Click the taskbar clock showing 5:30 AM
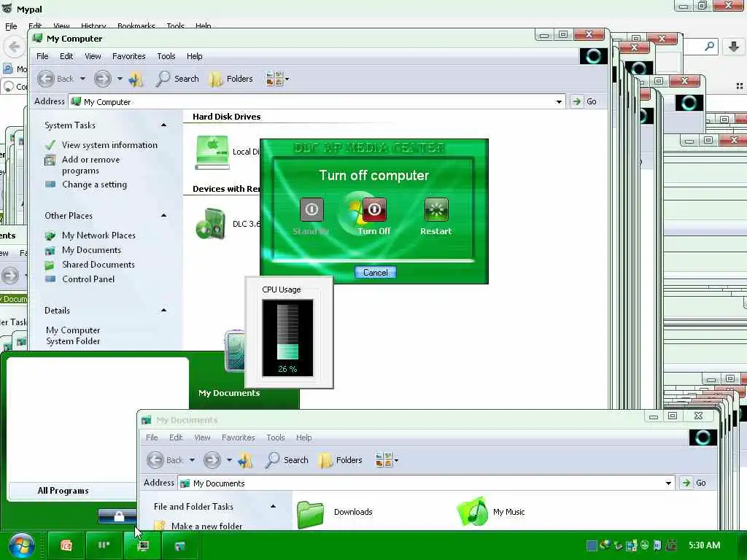The width and height of the screenshot is (747, 560). point(704,545)
